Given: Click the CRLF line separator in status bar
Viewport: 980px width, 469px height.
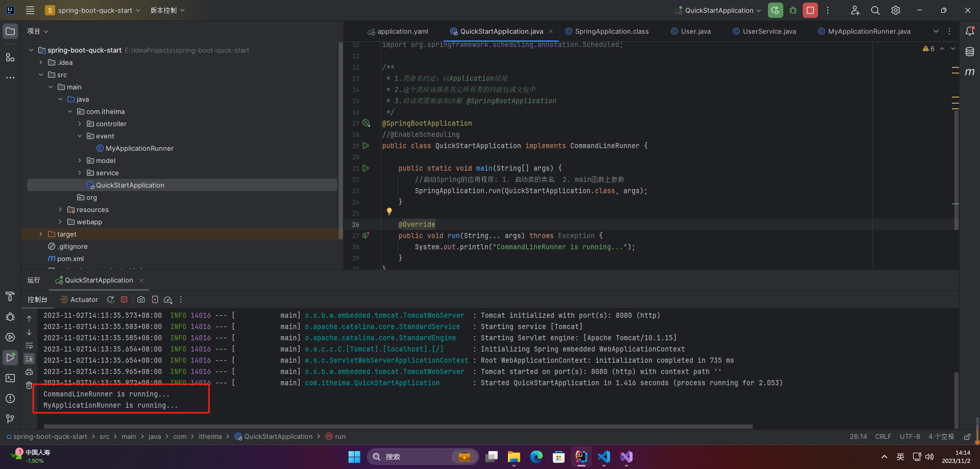Looking at the screenshot, I should tap(883, 437).
